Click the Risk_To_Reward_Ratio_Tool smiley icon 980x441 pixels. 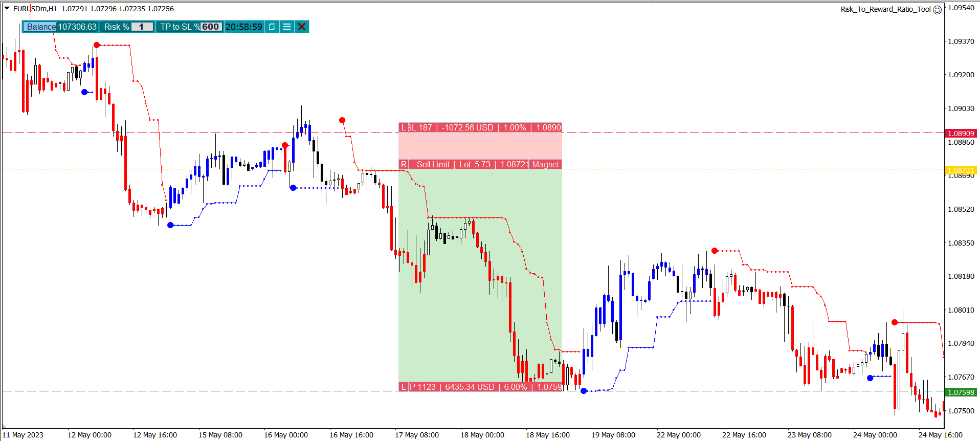[937, 10]
